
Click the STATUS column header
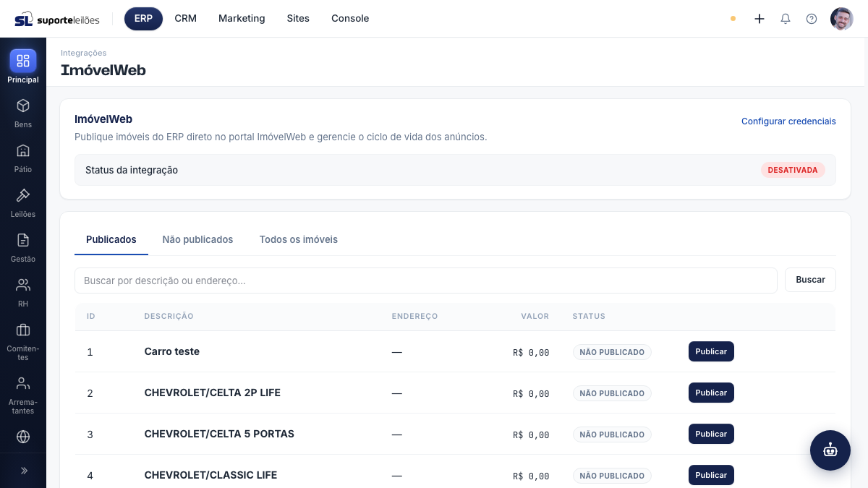(x=589, y=317)
